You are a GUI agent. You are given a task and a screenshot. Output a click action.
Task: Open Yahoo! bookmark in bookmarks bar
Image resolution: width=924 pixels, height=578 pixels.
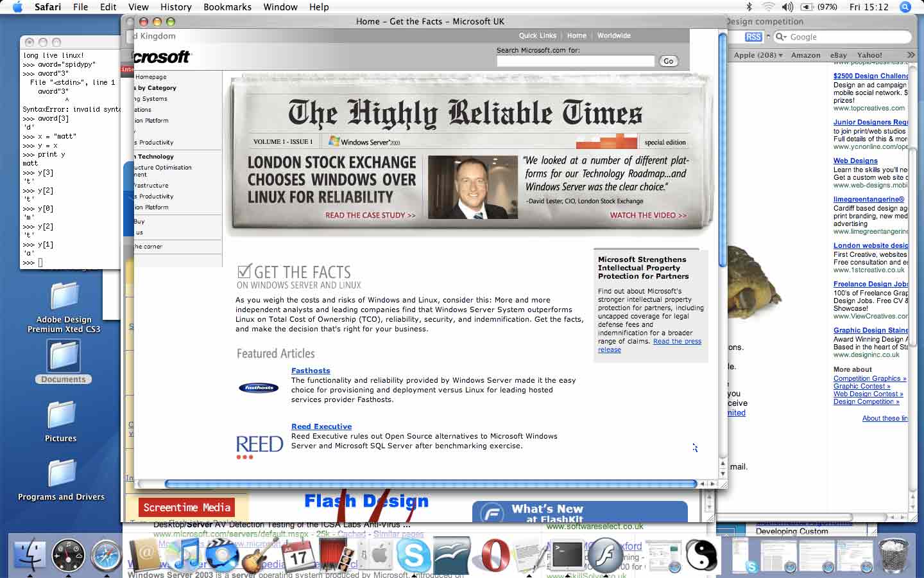pos(869,55)
